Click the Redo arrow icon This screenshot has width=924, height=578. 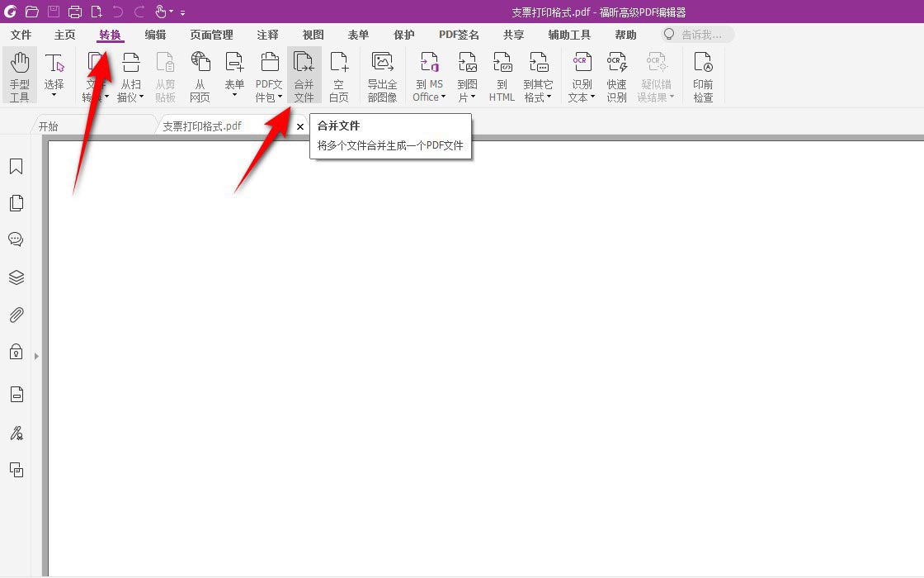pyautogui.click(x=139, y=12)
